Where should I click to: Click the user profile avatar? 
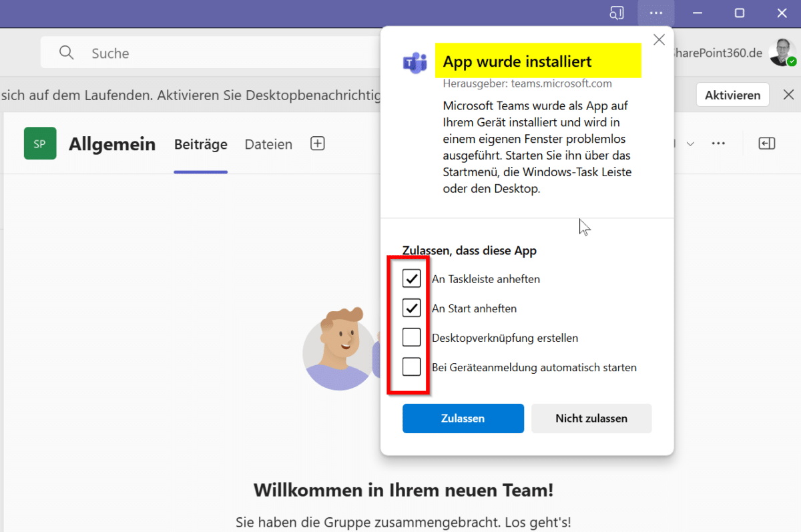tap(782, 53)
